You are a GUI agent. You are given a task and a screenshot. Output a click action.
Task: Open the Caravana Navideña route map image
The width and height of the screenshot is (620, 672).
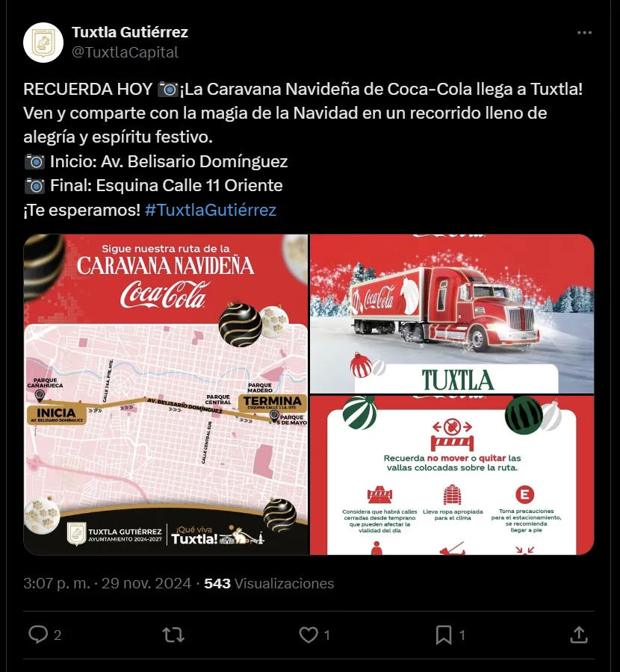[x=166, y=394]
